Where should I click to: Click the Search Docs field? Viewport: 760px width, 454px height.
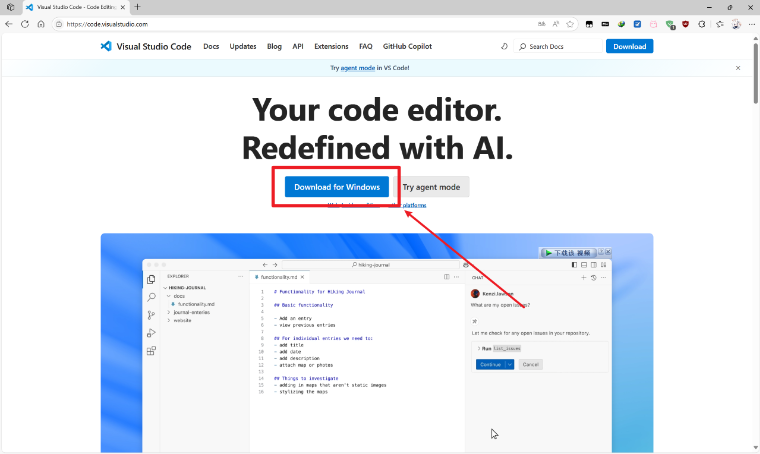(558, 47)
